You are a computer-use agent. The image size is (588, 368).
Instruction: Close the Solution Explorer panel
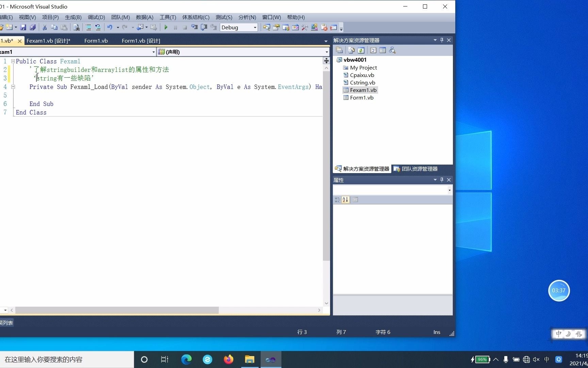(x=449, y=40)
